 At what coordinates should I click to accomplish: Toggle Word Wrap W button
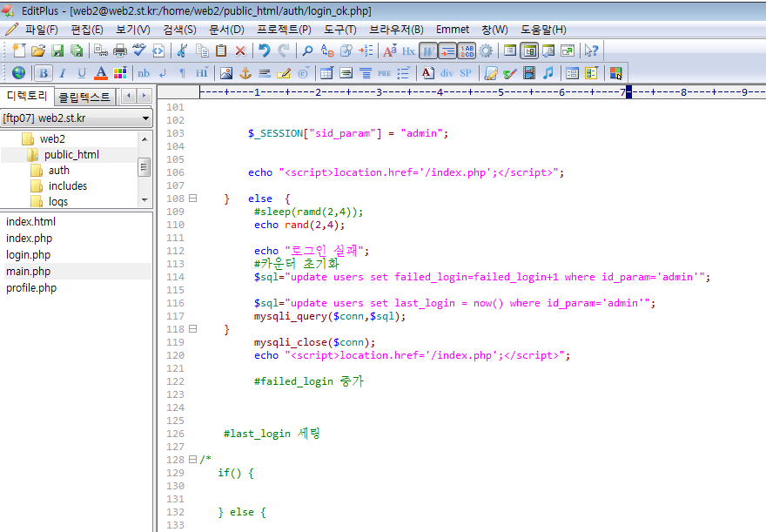click(428, 51)
